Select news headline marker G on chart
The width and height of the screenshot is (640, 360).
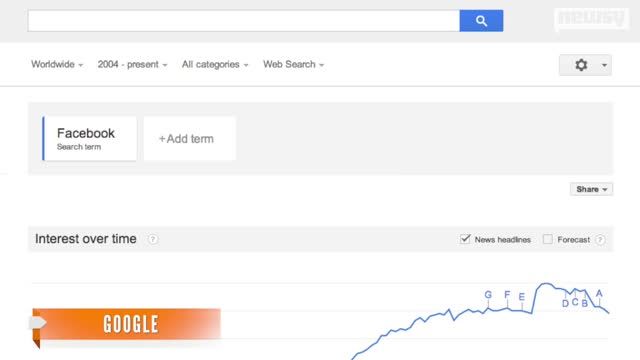pos(488,295)
